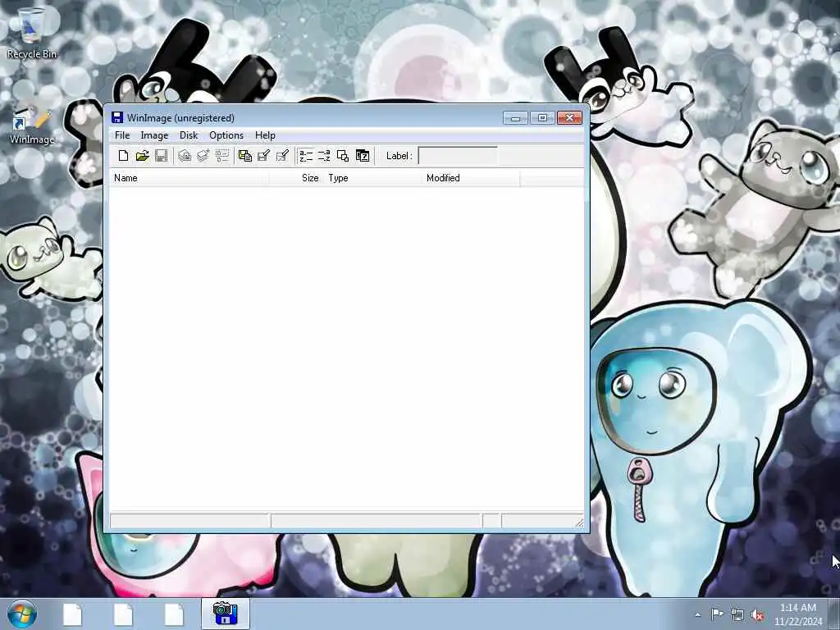Image resolution: width=840 pixels, height=630 pixels.
Task: Click the WinImage taskbar button
Action: click(226, 614)
